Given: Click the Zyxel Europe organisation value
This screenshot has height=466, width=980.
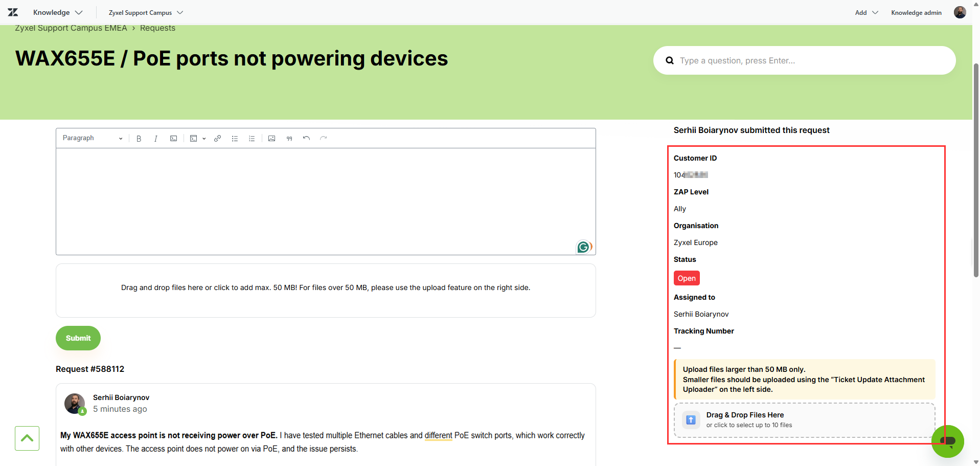Looking at the screenshot, I should pyautogui.click(x=695, y=242).
